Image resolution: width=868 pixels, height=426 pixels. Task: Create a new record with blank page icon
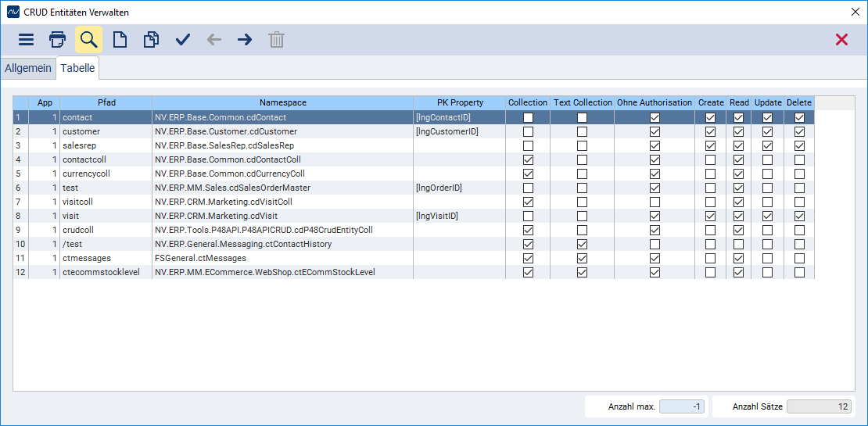coord(120,40)
